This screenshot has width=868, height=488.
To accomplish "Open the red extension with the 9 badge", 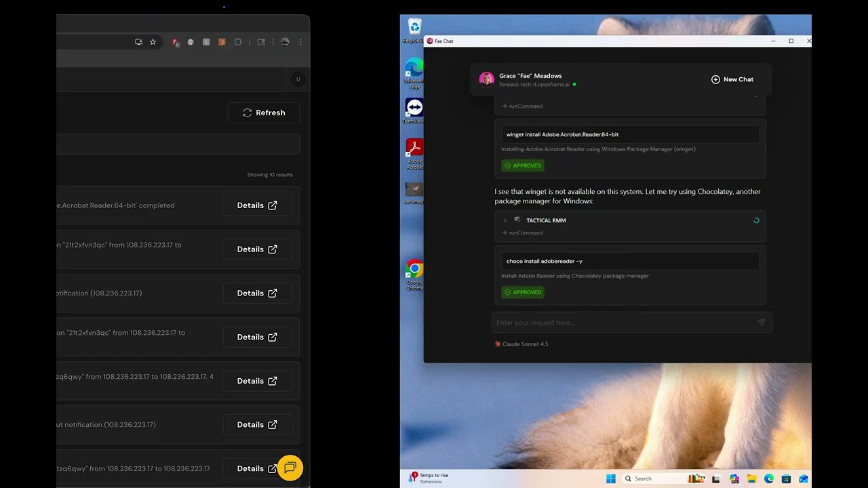I will pyautogui.click(x=175, y=42).
